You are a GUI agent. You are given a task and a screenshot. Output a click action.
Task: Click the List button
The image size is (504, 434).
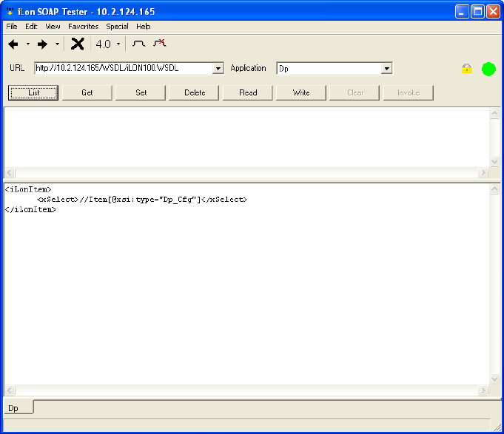[33, 92]
